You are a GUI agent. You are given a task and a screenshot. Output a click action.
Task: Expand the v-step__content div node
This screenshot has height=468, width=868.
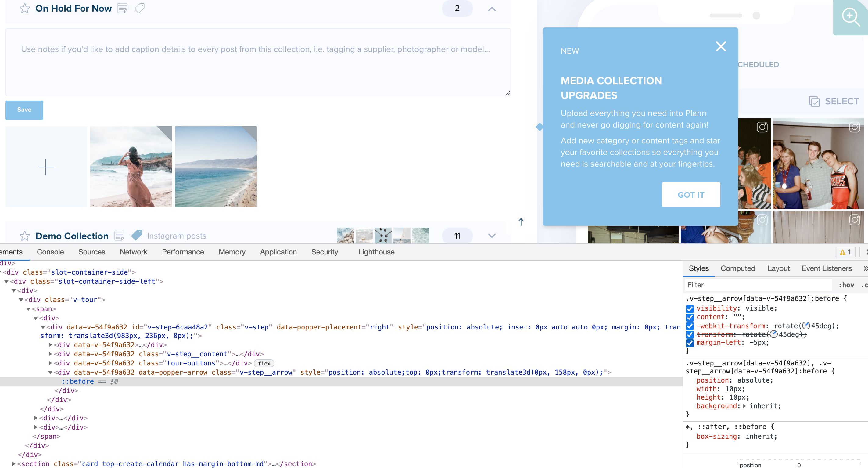click(50, 354)
